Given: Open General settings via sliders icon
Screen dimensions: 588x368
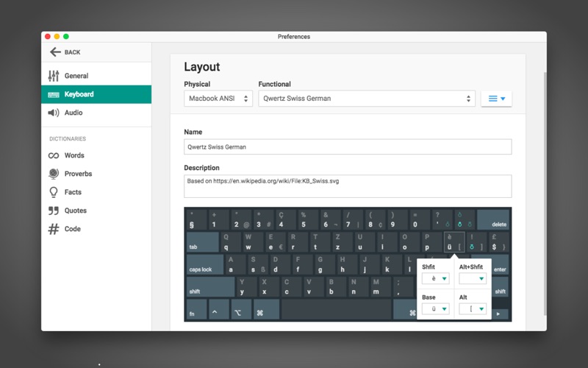Looking at the screenshot, I should (x=54, y=76).
